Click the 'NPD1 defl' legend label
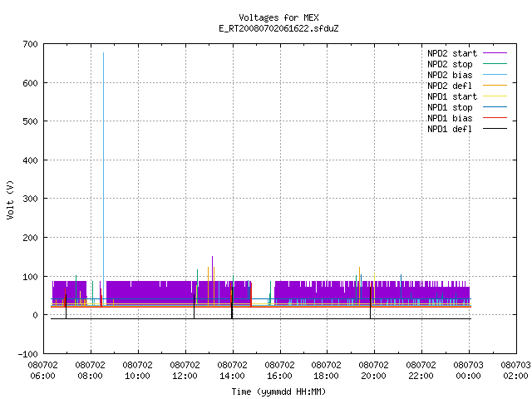Image resolution: width=532 pixels, height=399 pixels. tap(450, 129)
